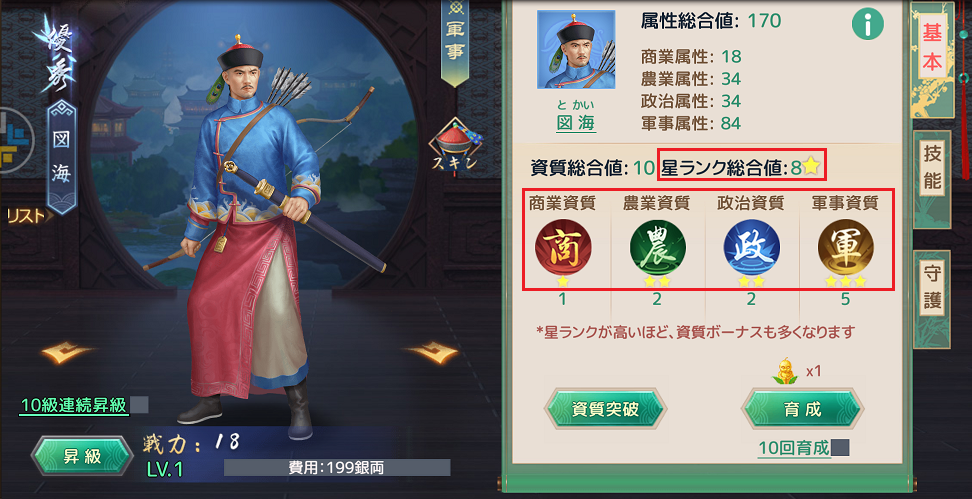The image size is (972, 499).
Task: Go to previous character with left arrow
Action: [67, 352]
